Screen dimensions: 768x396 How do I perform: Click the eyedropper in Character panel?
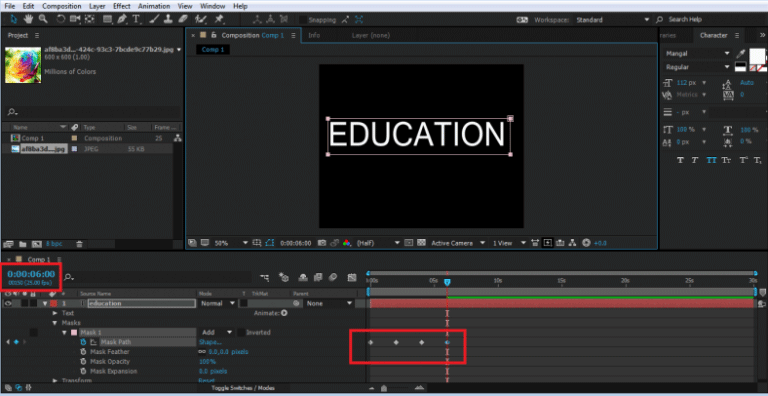[x=741, y=53]
